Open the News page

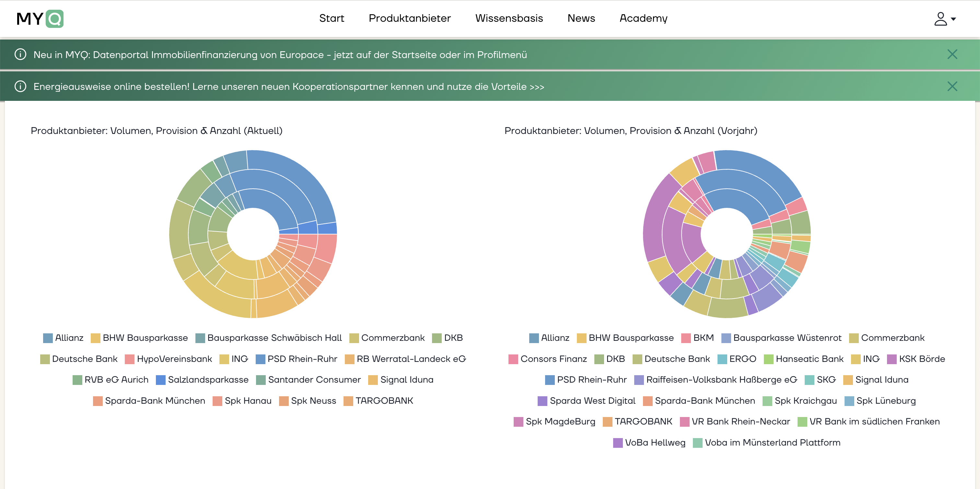581,18
